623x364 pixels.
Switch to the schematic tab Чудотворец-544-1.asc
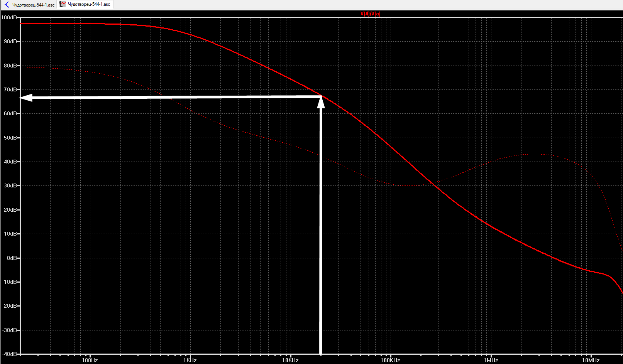[x=29, y=5]
